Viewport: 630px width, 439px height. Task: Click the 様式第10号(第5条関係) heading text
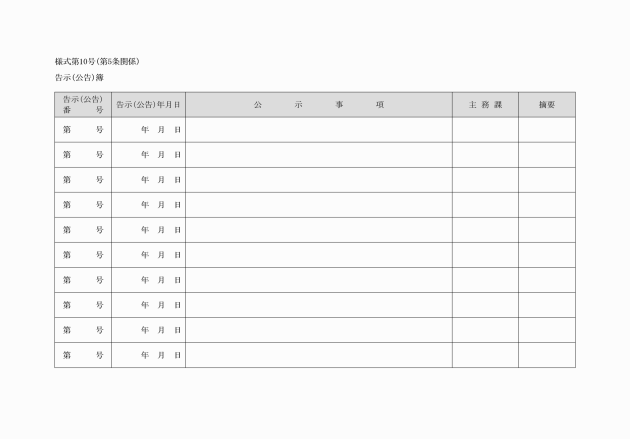pyautogui.click(x=97, y=61)
